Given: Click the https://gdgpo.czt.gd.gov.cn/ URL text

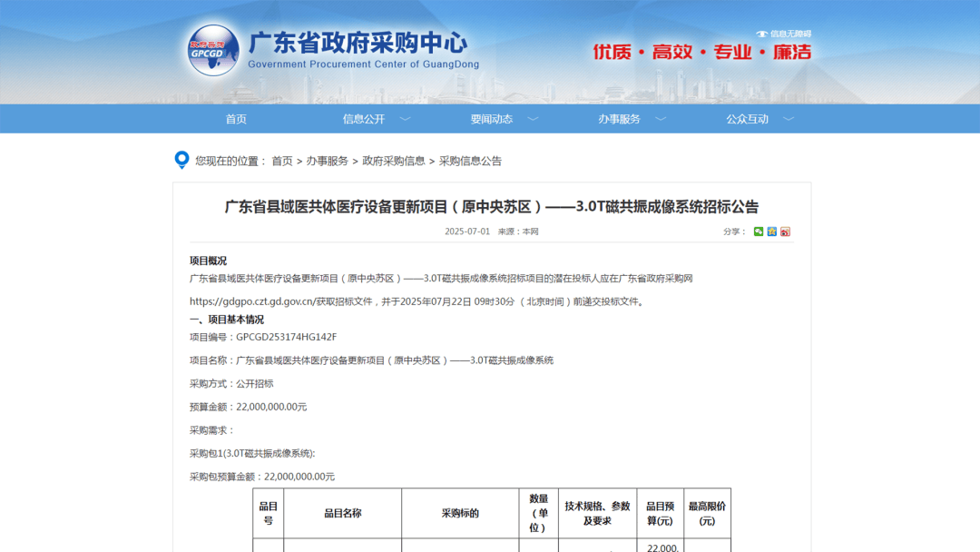Looking at the screenshot, I should coord(251,301).
